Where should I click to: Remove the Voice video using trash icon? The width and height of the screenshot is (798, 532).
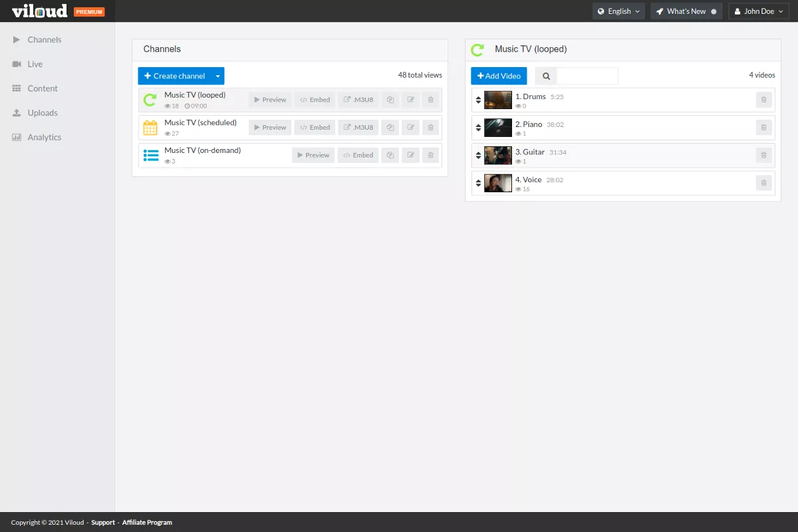[x=763, y=183]
